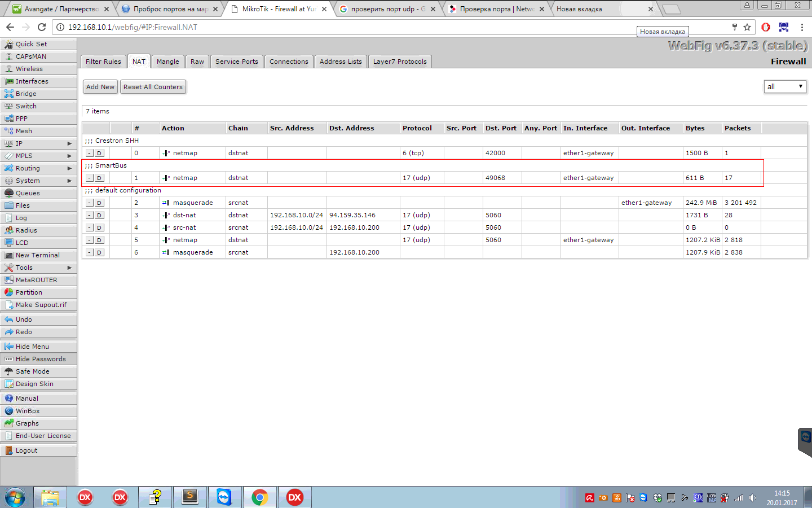The width and height of the screenshot is (812, 508).
Task: Go to the Interfaces icon in the menu
Action: click(x=8, y=81)
